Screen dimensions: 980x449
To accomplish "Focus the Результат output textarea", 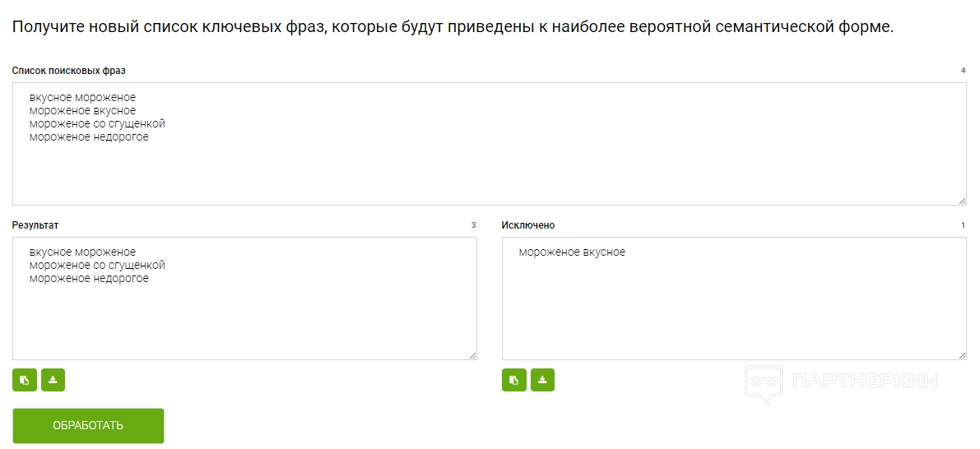I will point(244,321).
